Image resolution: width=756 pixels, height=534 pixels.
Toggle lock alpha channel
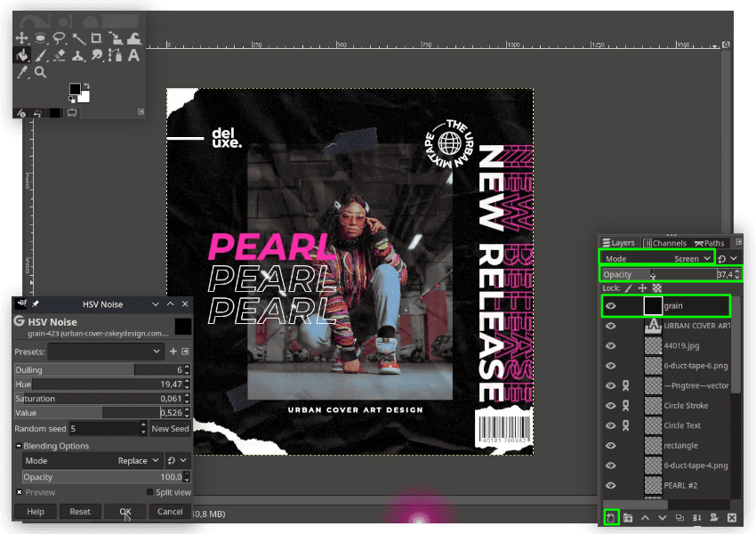[x=656, y=288]
